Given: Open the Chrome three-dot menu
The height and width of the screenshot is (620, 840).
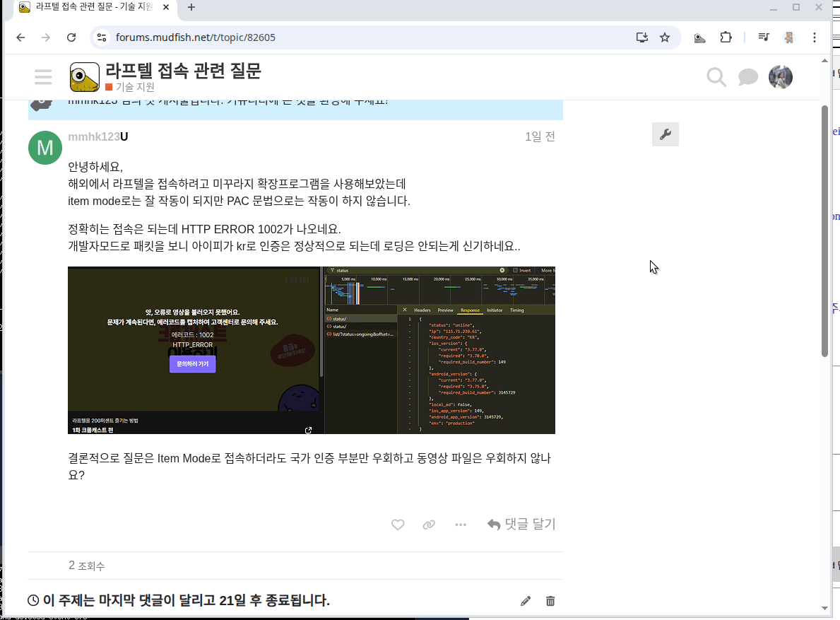Looking at the screenshot, I should [815, 37].
